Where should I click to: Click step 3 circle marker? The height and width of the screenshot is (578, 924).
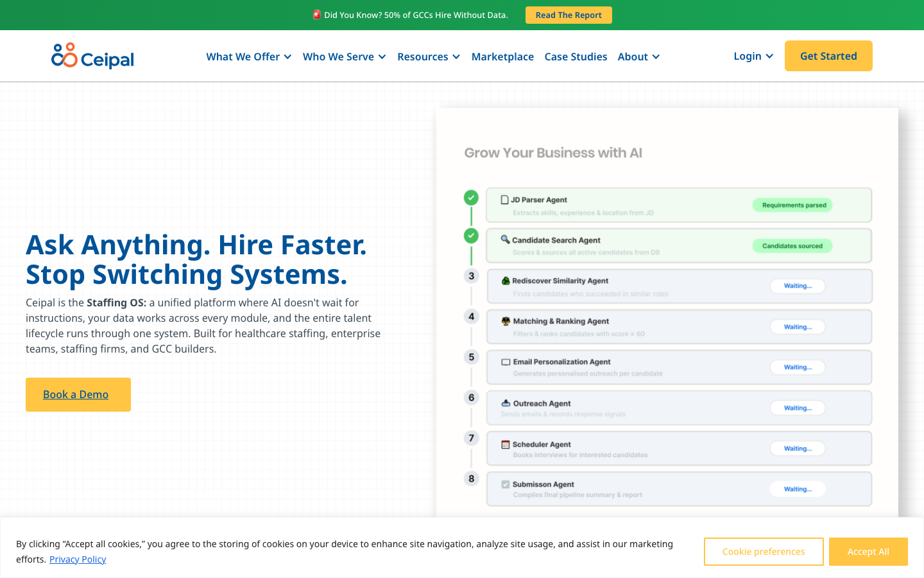tap(472, 276)
